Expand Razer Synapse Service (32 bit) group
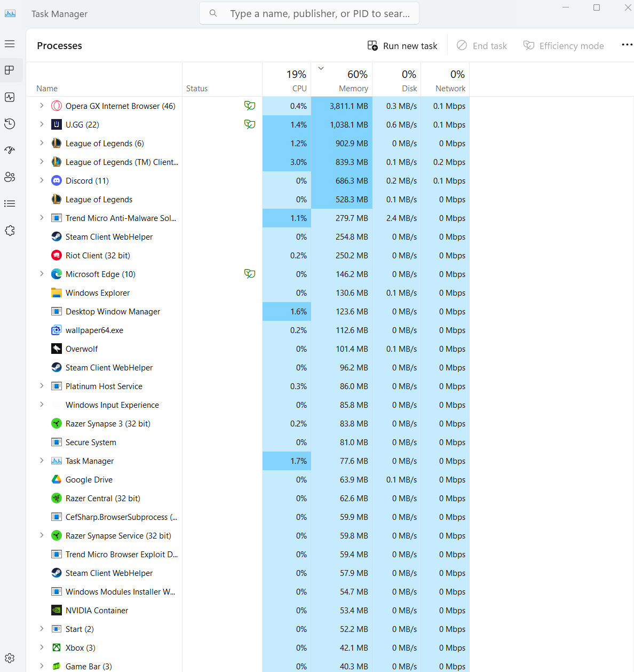The height and width of the screenshot is (672, 634). (x=42, y=535)
